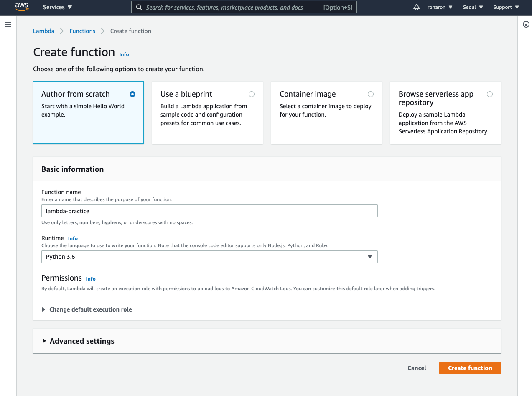Focus the AWS services search box

[244, 7]
